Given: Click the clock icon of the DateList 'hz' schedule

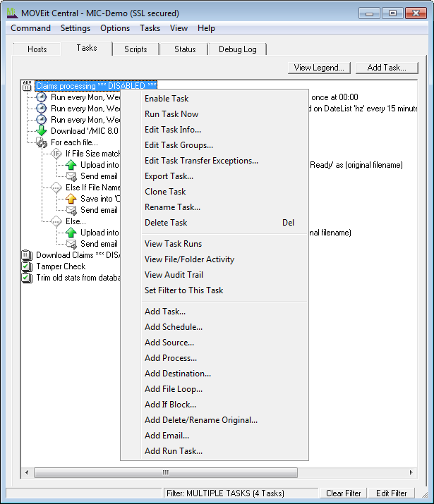Looking at the screenshot, I should 41,109.
